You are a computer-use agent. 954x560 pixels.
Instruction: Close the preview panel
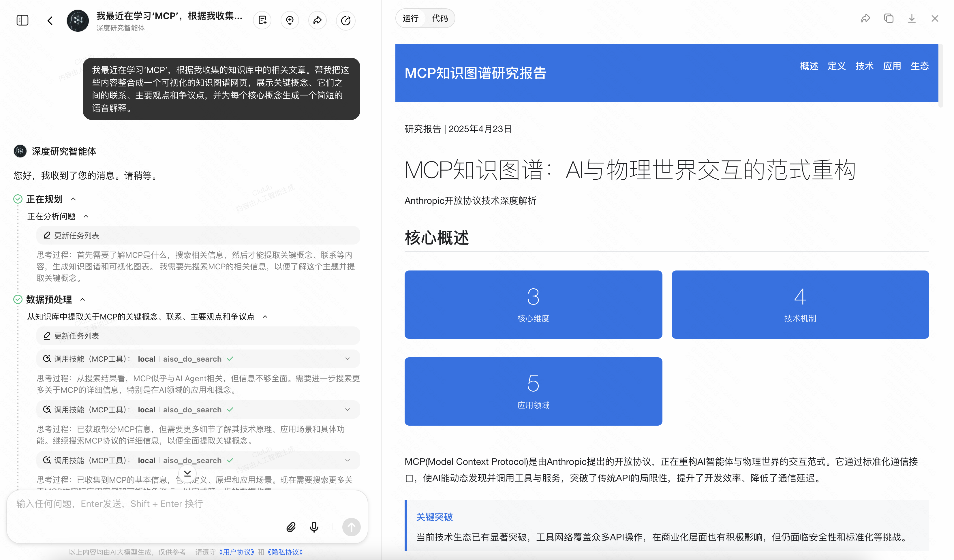tap(935, 18)
